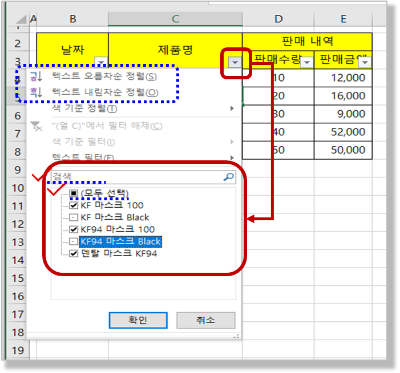Open the 판매금액 column filter dropdown
The height and width of the screenshot is (373, 400).
pyautogui.click(x=365, y=62)
